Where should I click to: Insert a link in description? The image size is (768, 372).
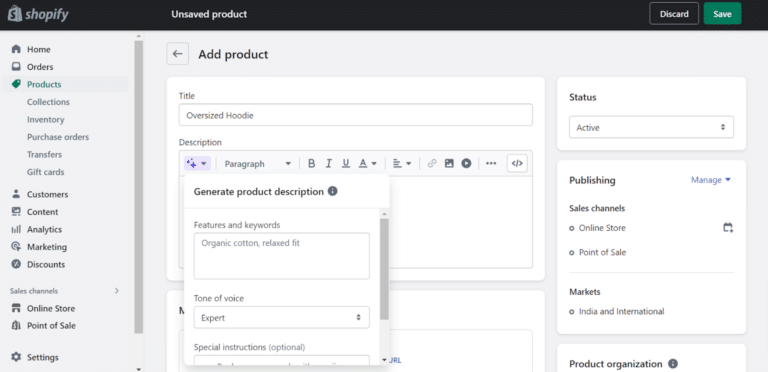[x=432, y=163]
